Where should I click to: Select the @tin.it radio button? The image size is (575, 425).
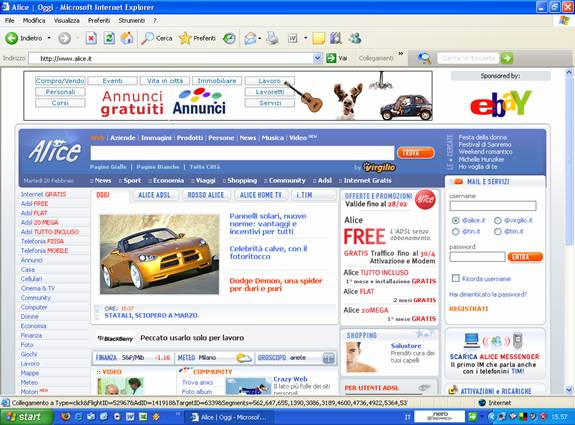click(455, 231)
